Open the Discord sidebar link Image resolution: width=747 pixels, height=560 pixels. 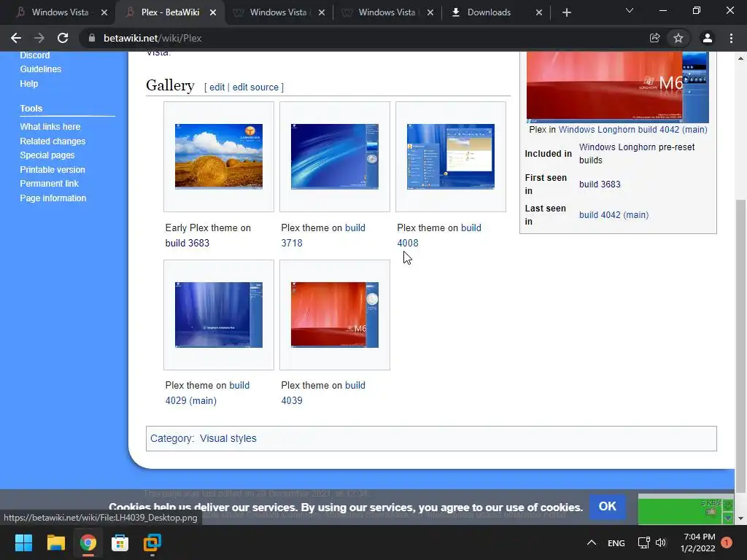[x=35, y=55]
